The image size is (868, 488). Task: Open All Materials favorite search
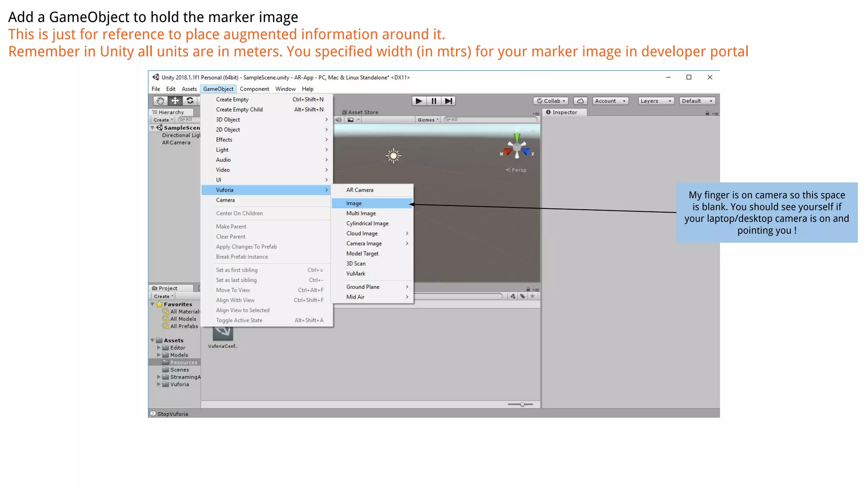181,312
